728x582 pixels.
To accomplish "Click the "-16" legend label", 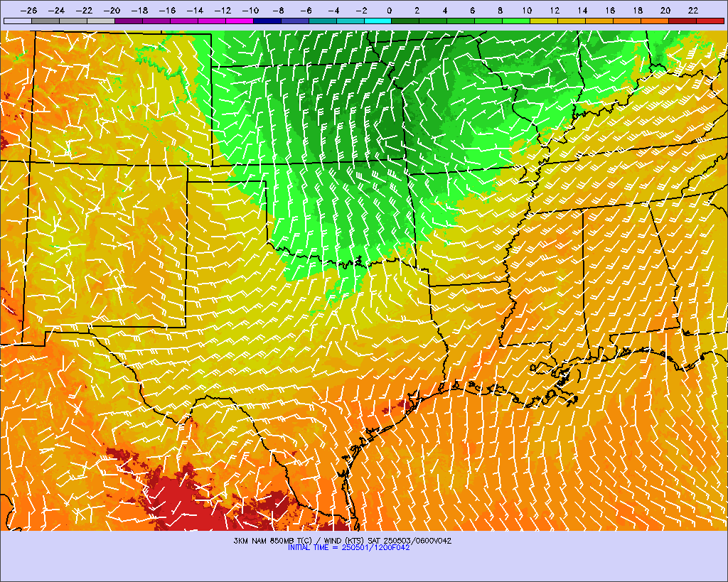I will (167, 10).
